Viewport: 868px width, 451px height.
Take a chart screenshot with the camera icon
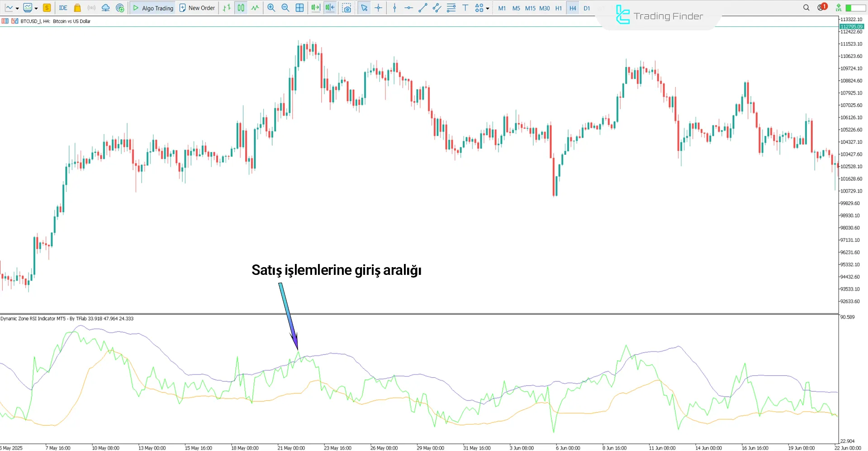(x=346, y=8)
